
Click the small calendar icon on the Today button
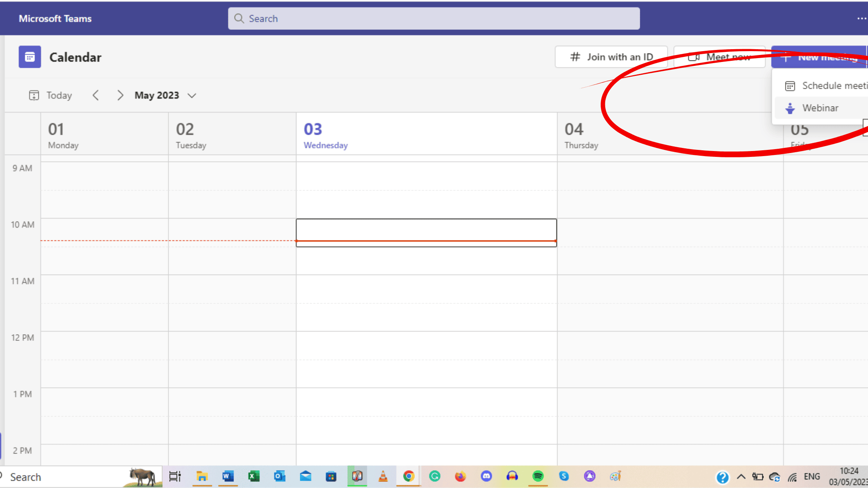(x=34, y=95)
